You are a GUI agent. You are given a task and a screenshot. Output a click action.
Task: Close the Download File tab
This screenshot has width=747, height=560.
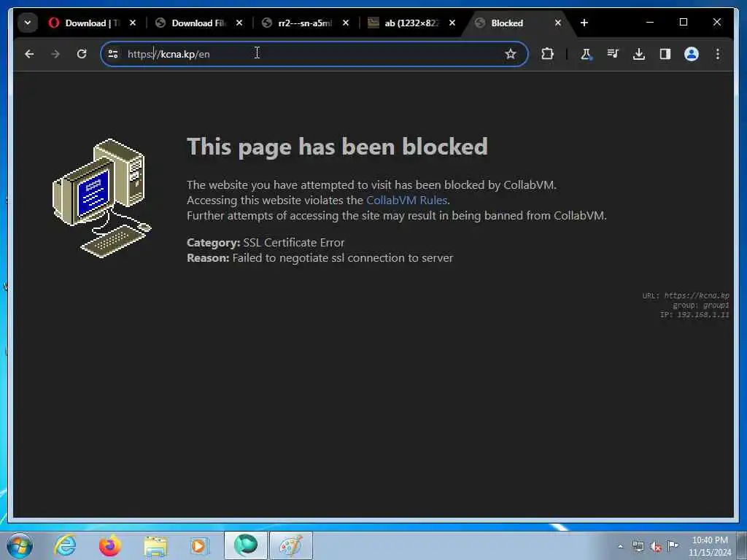239,23
